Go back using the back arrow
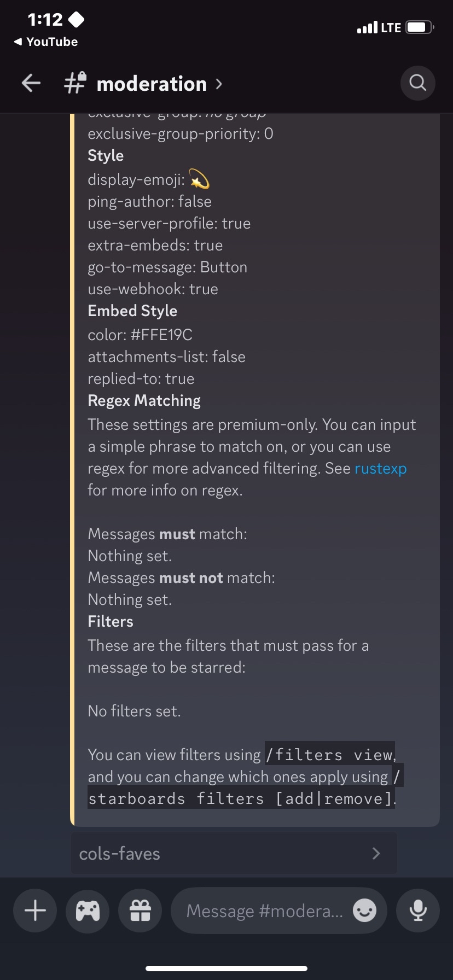The image size is (453, 980). click(x=31, y=84)
